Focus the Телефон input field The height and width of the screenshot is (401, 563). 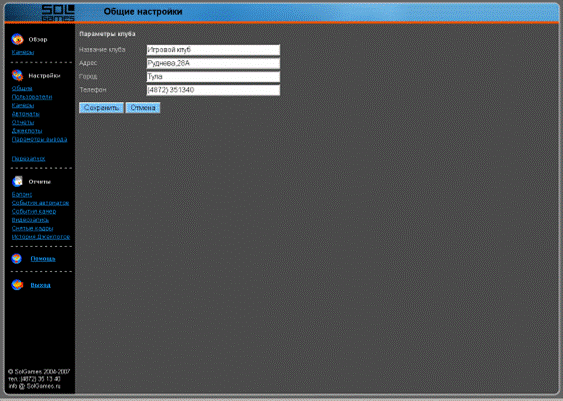(213, 90)
